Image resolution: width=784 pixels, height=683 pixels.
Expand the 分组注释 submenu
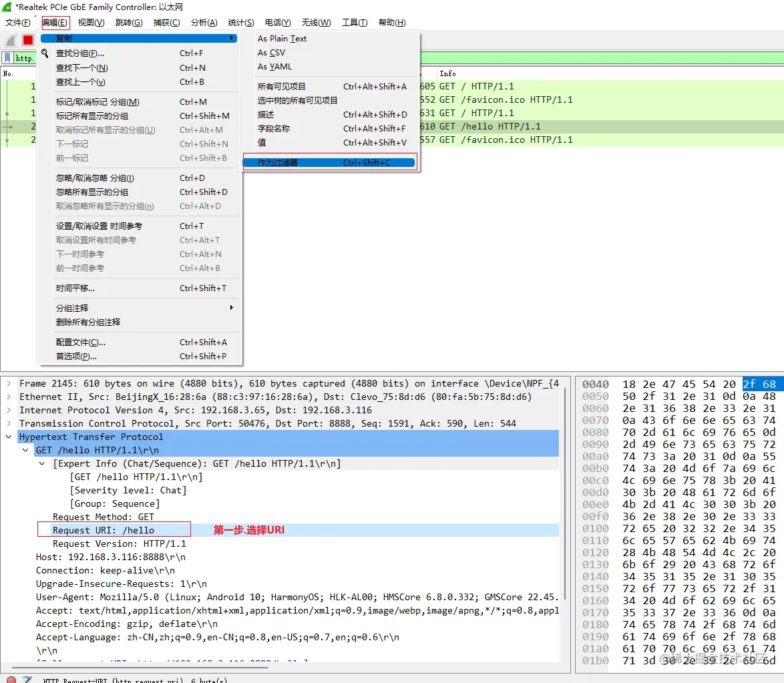(x=138, y=308)
